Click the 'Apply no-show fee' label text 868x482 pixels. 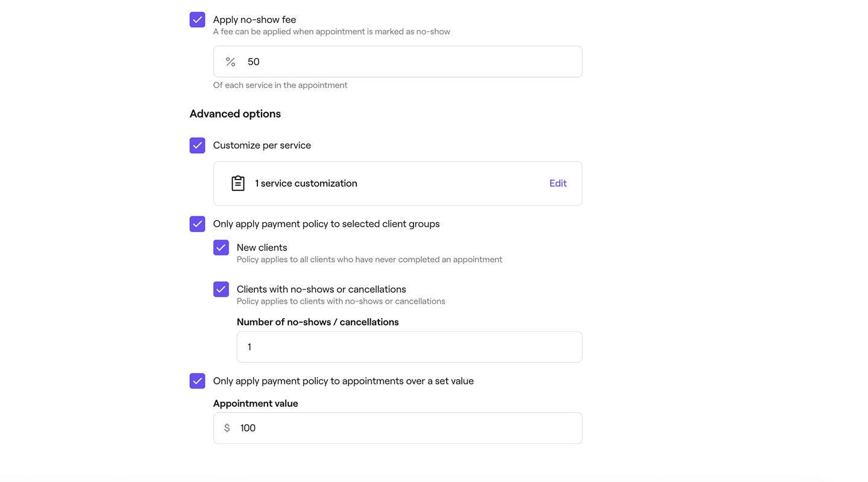click(254, 20)
